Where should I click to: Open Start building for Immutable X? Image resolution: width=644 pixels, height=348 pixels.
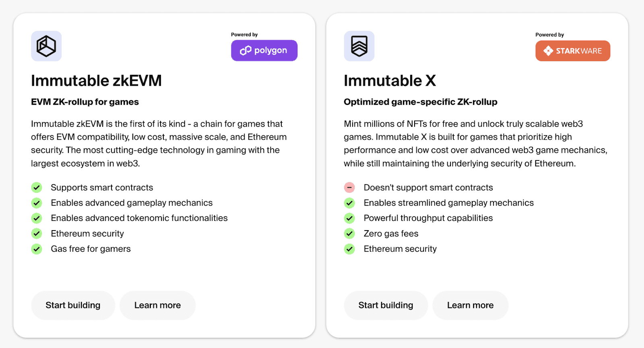(385, 305)
